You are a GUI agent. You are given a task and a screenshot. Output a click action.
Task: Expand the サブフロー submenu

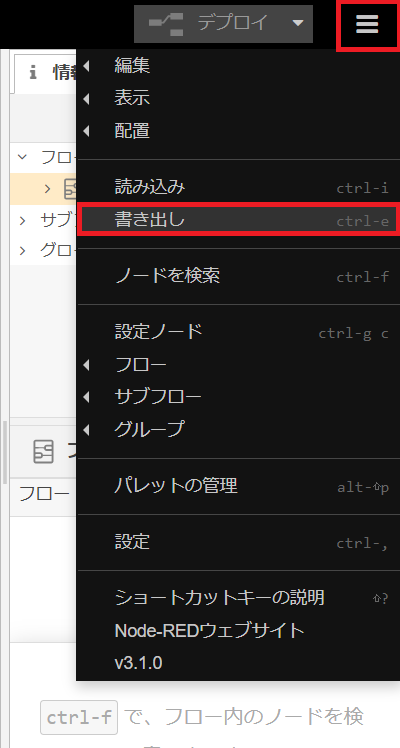(238, 396)
